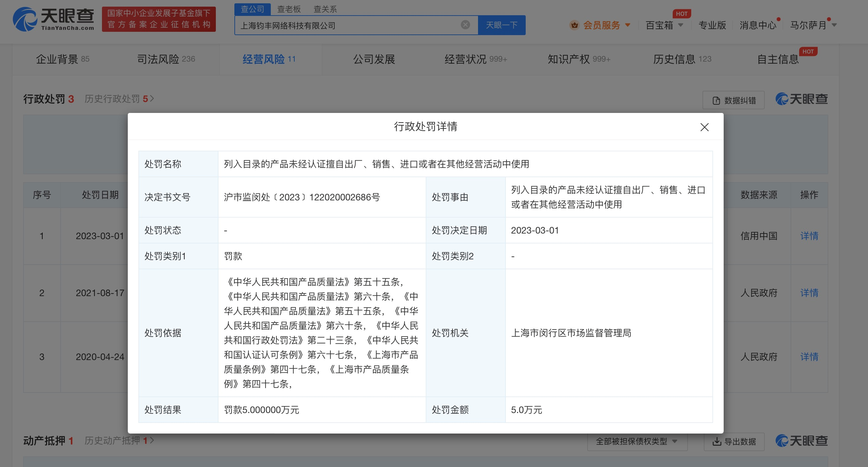868x467 pixels.
Task: Clear the search box text
Action: click(465, 25)
